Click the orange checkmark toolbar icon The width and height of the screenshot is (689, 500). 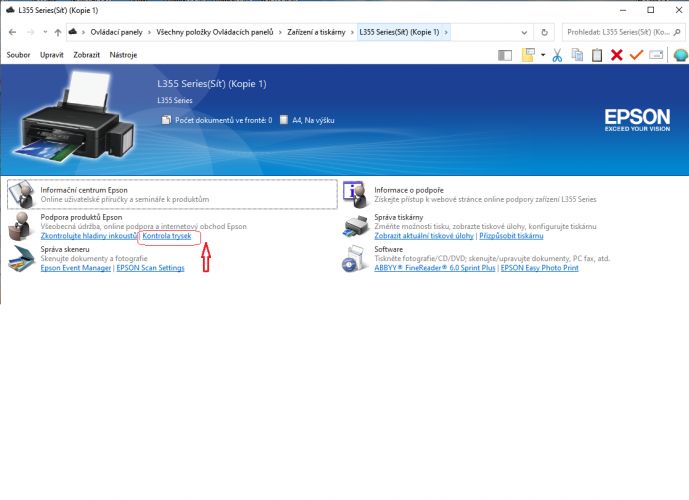(636, 55)
